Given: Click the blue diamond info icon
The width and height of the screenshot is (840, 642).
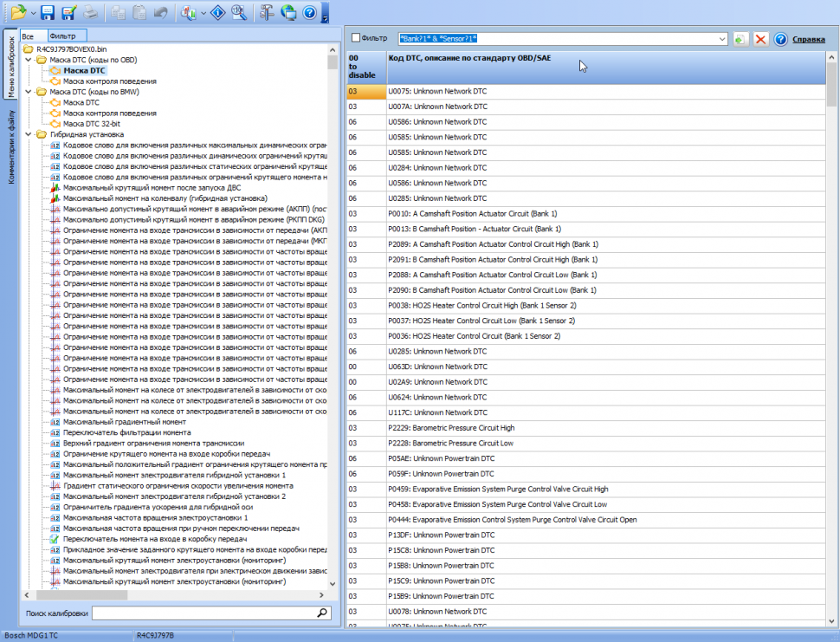Looking at the screenshot, I should tap(218, 12).
